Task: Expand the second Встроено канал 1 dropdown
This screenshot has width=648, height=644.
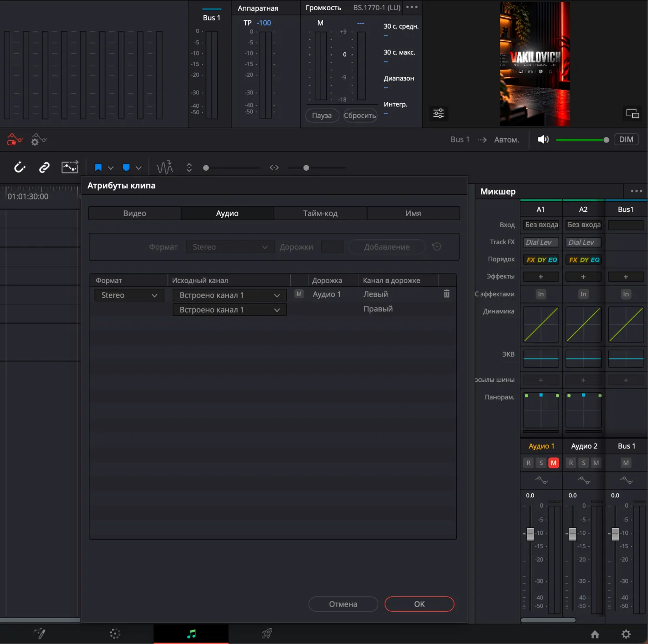Action: pos(230,310)
